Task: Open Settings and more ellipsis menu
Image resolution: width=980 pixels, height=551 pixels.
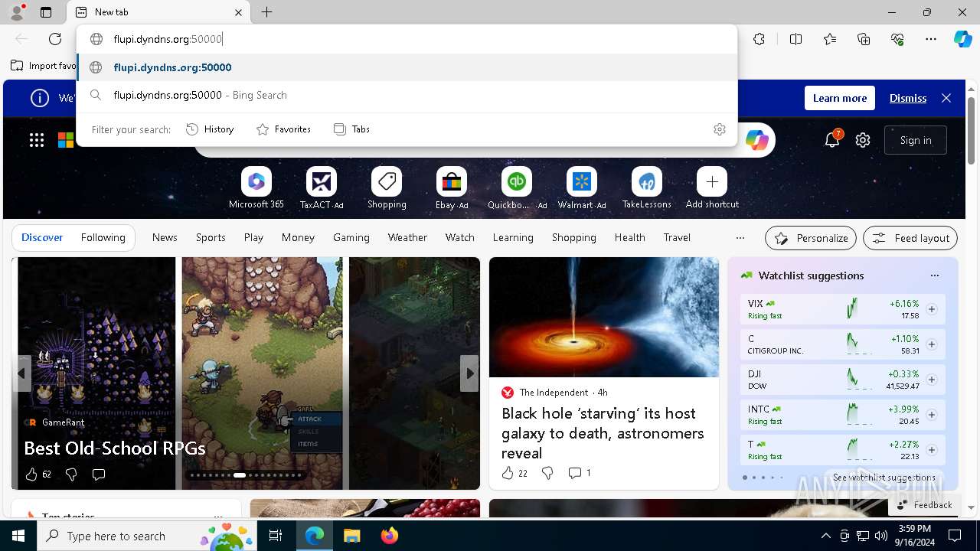Action: point(931,39)
